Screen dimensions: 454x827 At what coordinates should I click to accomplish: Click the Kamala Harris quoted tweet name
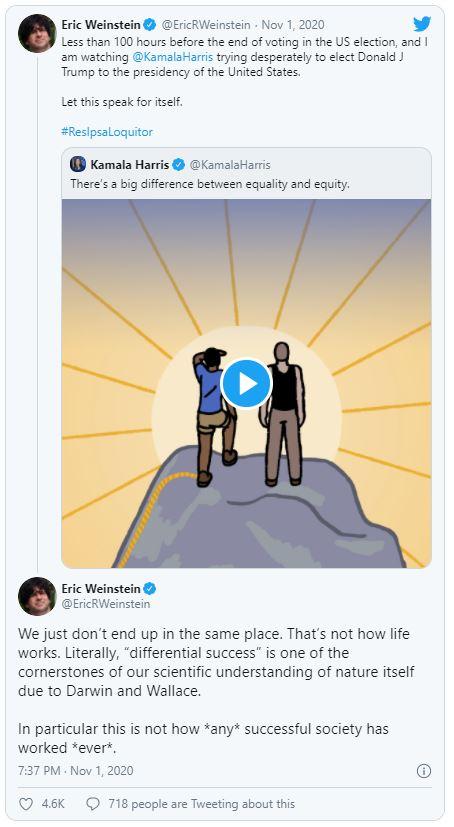pos(130,165)
